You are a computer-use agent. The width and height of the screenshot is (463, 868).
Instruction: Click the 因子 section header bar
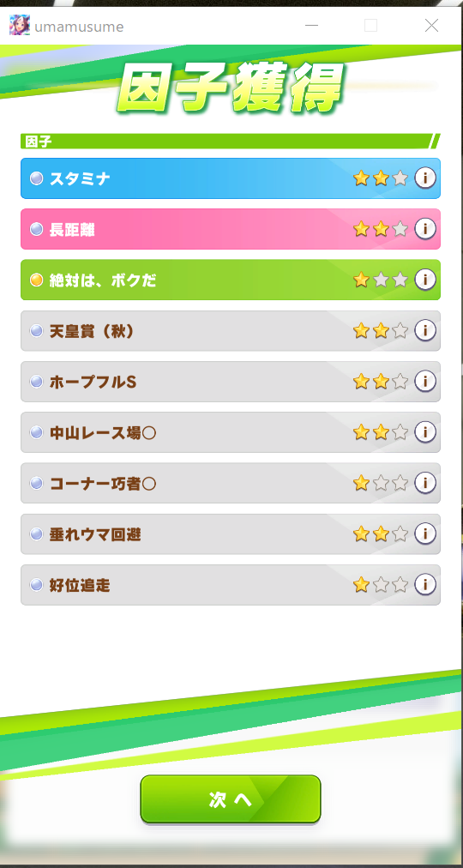[231, 142]
